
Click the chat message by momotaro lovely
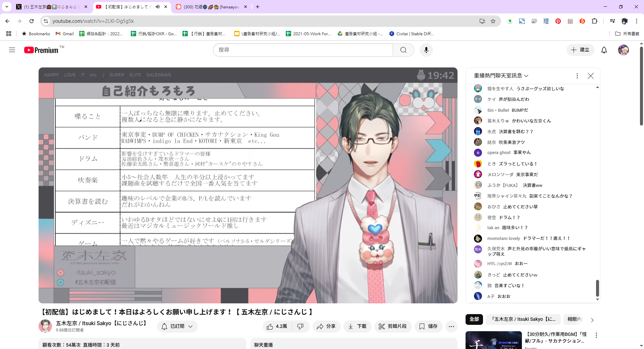pos(533,239)
